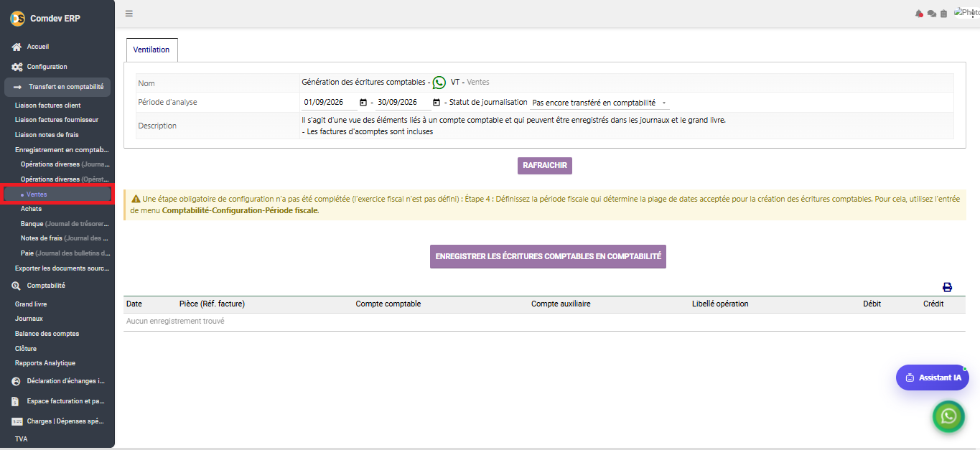Image resolution: width=980 pixels, height=450 pixels.
Task: Click the user photo avatar
Action: click(x=966, y=13)
